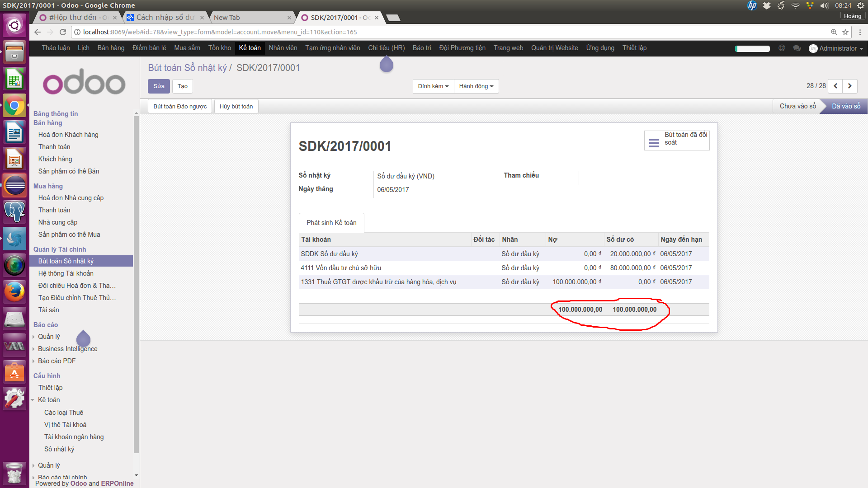The image size is (868, 488).
Task: Open the sound volume indicator
Action: pyautogui.click(x=825, y=5)
